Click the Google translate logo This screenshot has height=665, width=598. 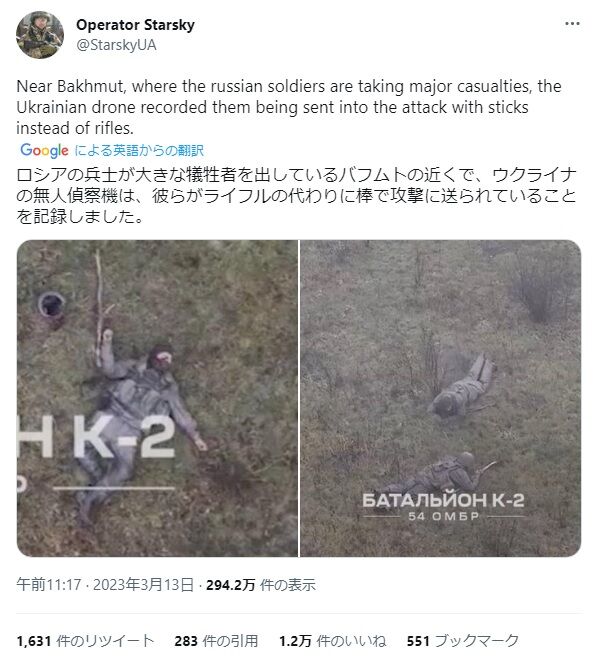click(44, 150)
